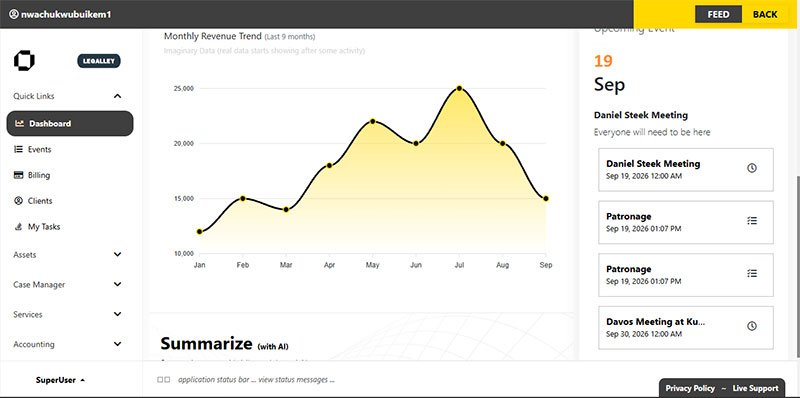Screen dimensions: 800x398
Task: Click the Clients person icon
Action: [x=19, y=201]
